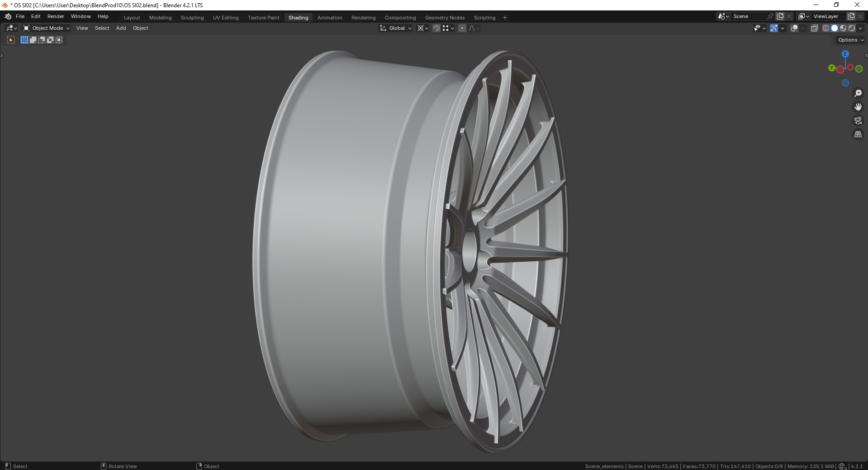Choose Extend existing selection mode
Image resolution: width=868 pixels, height=470 pixels.
point(33,40)
